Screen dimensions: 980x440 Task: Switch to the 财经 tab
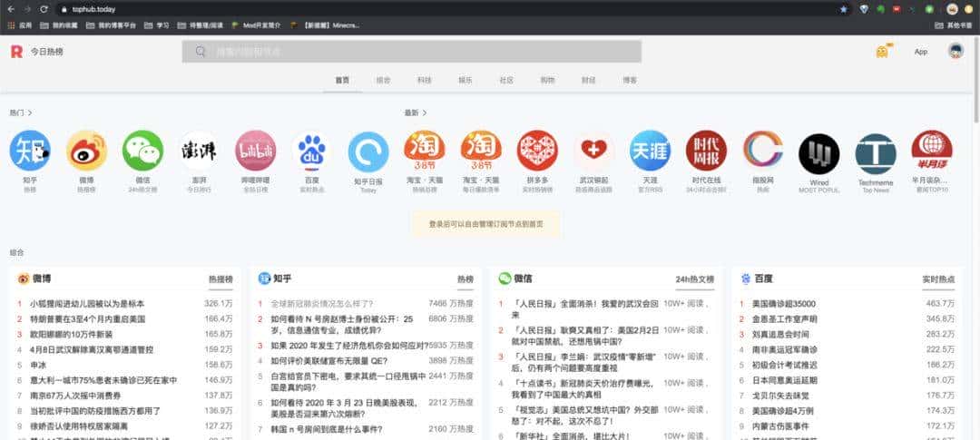pyautogui.click(x=588, y=81)
